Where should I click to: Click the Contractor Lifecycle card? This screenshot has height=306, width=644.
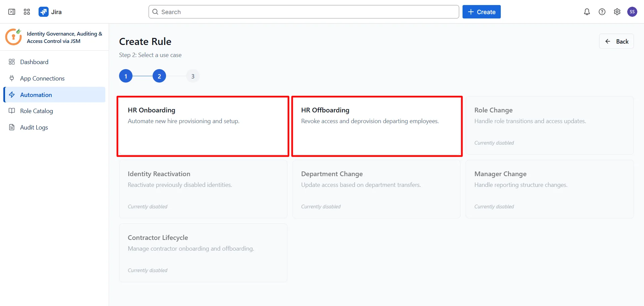203,253
